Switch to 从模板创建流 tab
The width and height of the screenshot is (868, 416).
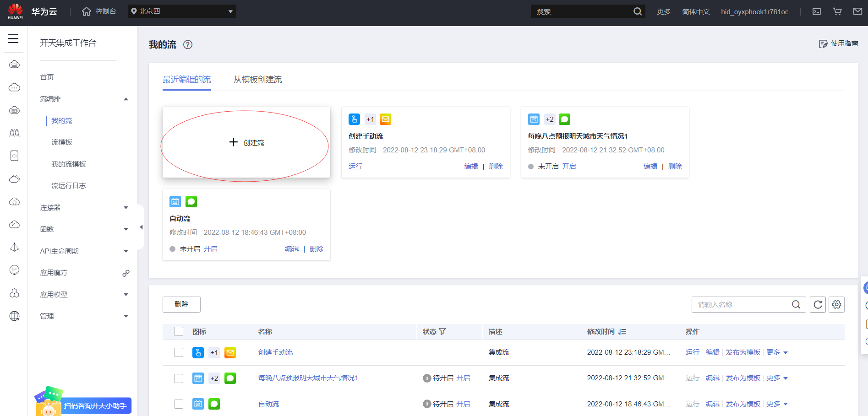(258, 80)
